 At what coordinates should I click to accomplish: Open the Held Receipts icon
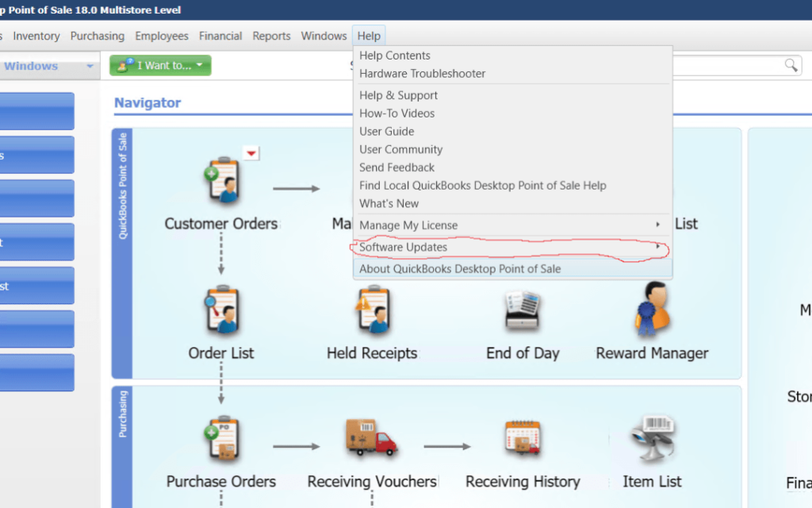373,309
